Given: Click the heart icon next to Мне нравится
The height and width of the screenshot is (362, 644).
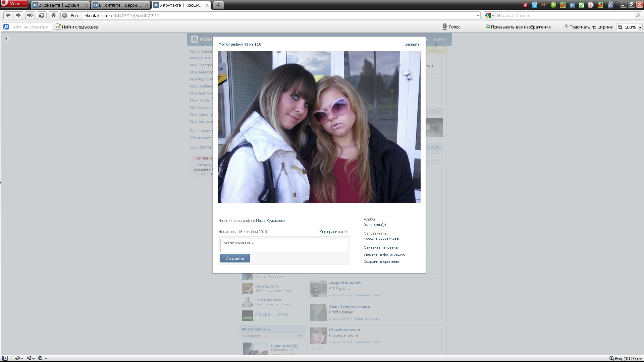Looking at the screenshot, I should coord(346,232).
